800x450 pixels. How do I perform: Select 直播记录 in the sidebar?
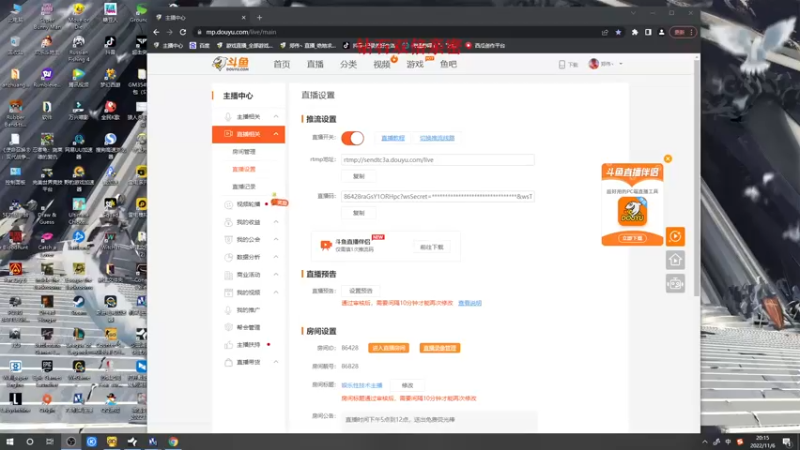(x=244, y=187)
